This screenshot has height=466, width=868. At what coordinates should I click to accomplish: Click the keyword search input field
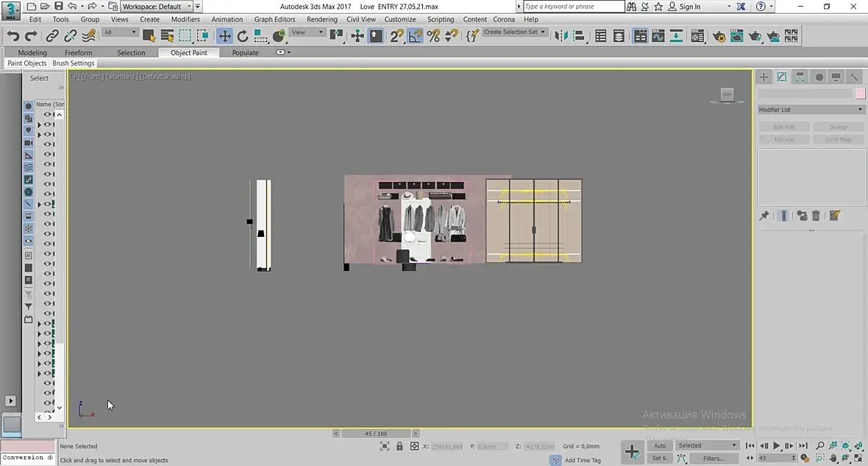pyautogui.click(x=574, y=7)
